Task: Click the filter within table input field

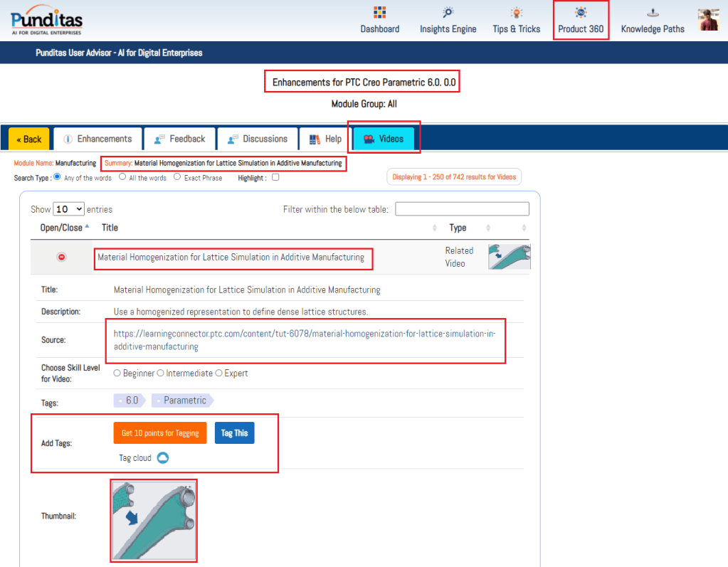Action: 462,209
